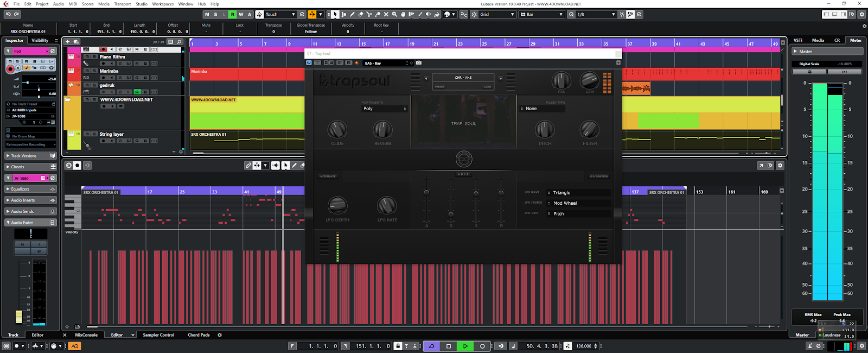Screen dimensions: 868x353
Task: Open the Grid snap type dropdown
Action: click(497, 14)
